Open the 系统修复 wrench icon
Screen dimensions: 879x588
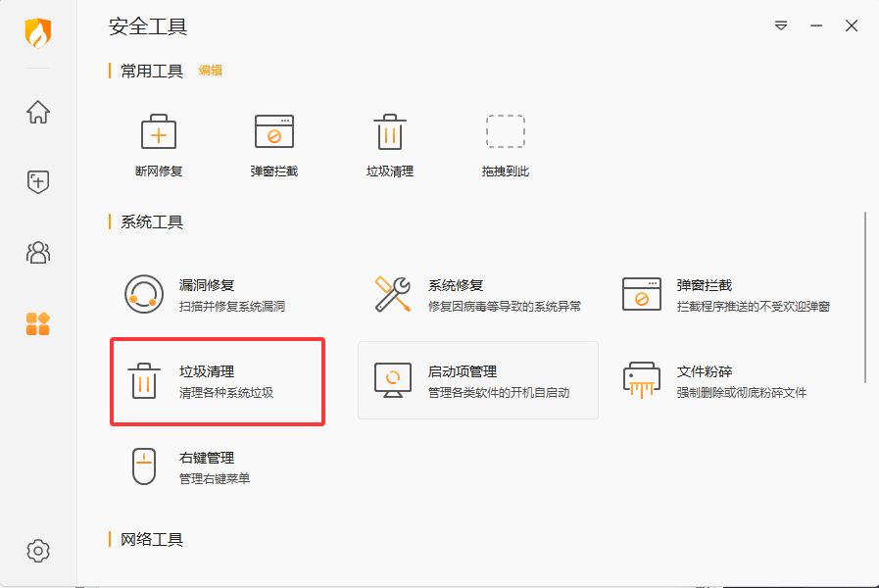click(393, 294)
